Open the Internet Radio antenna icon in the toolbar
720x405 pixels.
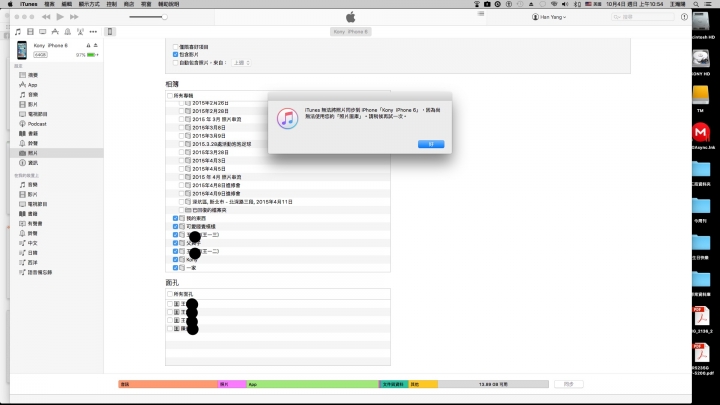(80, 32)
